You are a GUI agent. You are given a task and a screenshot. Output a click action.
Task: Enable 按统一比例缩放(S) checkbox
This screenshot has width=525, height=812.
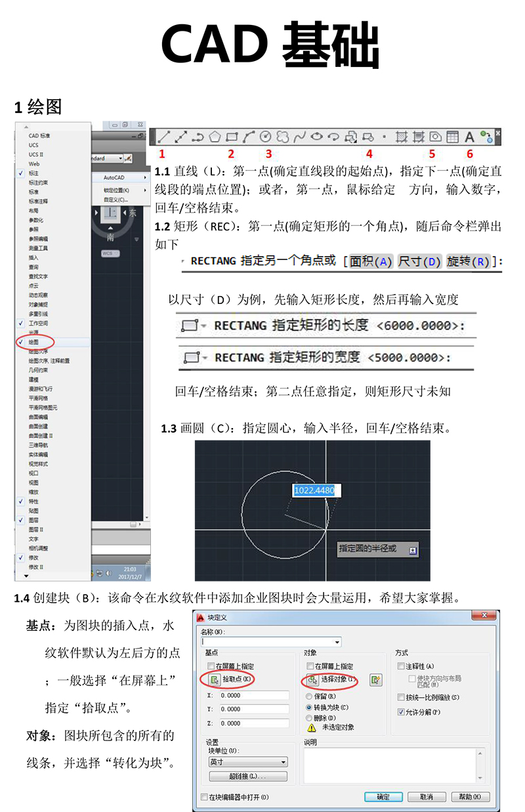click(401, 697)
